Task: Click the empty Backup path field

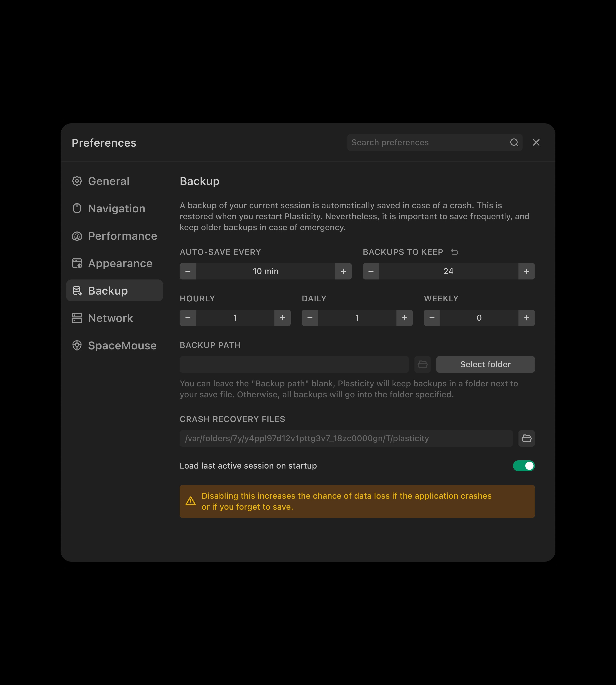Action: [294, 364]
